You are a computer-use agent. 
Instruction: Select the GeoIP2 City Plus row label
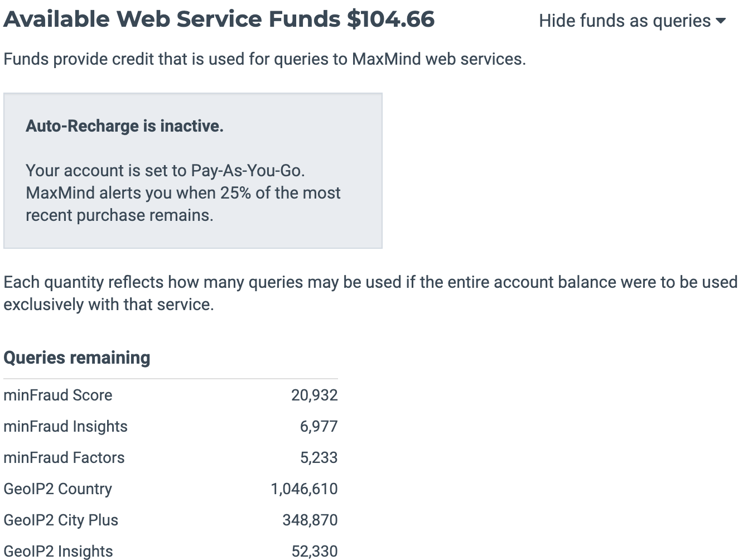tap(61, 520)
